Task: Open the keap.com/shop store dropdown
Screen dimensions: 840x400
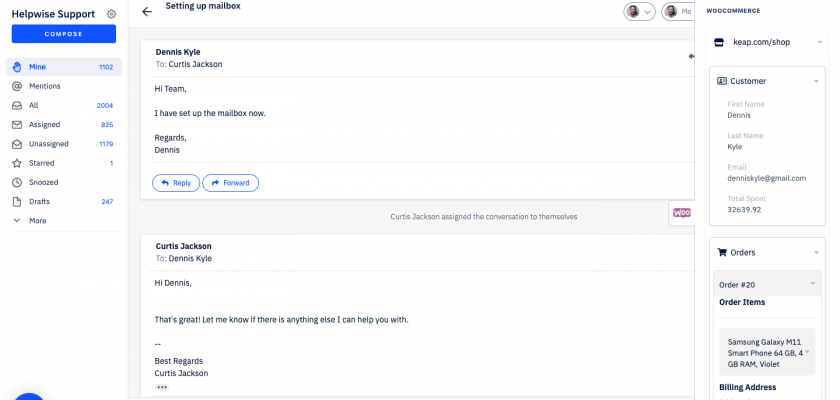Action: tap(819, 42)
